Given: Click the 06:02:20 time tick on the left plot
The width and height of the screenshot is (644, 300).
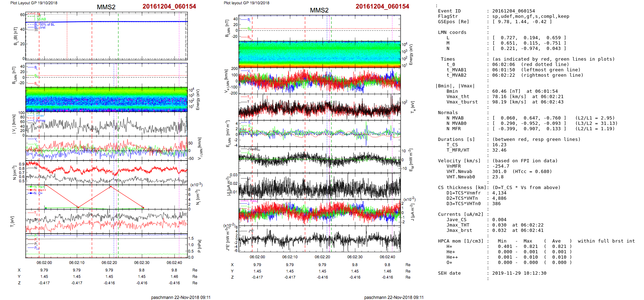Looking at the screenshot, I should tap(109, 263).
